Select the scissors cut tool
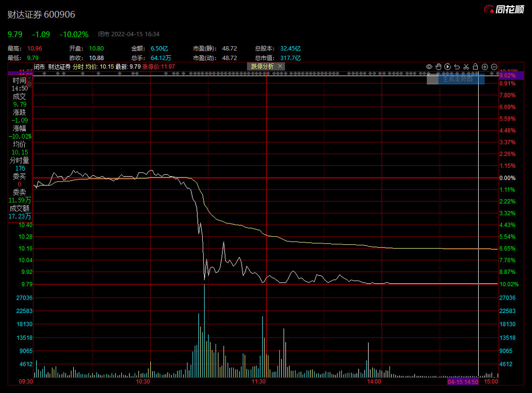This screenshot has width=532, height=393. click(x=466, y=67)
